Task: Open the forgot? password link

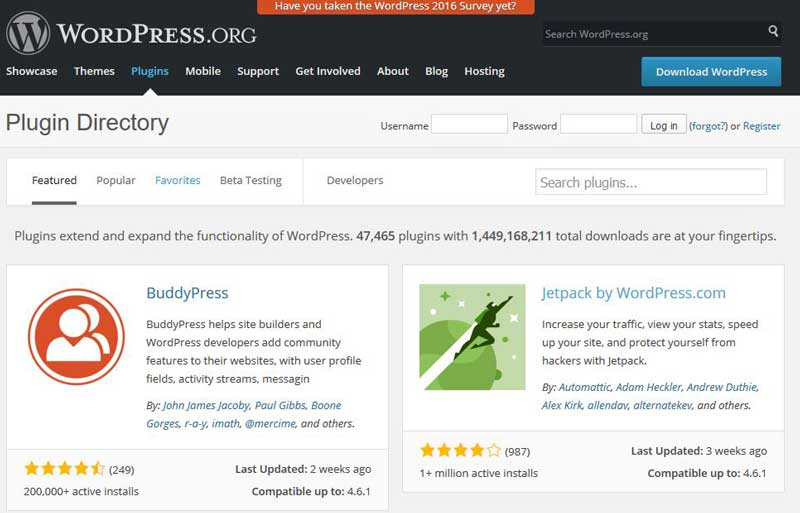Action: point(708,126)
